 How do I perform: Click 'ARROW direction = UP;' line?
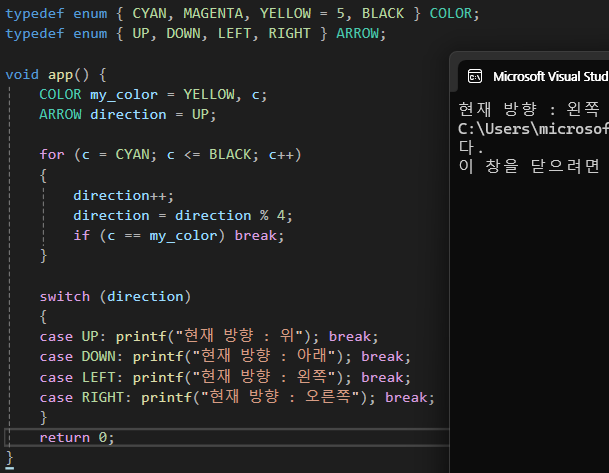128,115
